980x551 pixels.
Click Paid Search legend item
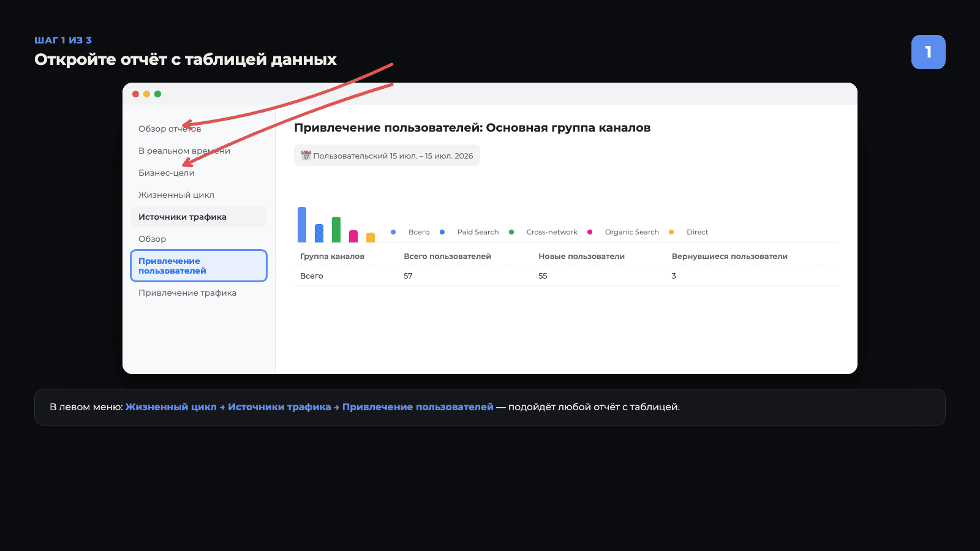coord(478,232)
